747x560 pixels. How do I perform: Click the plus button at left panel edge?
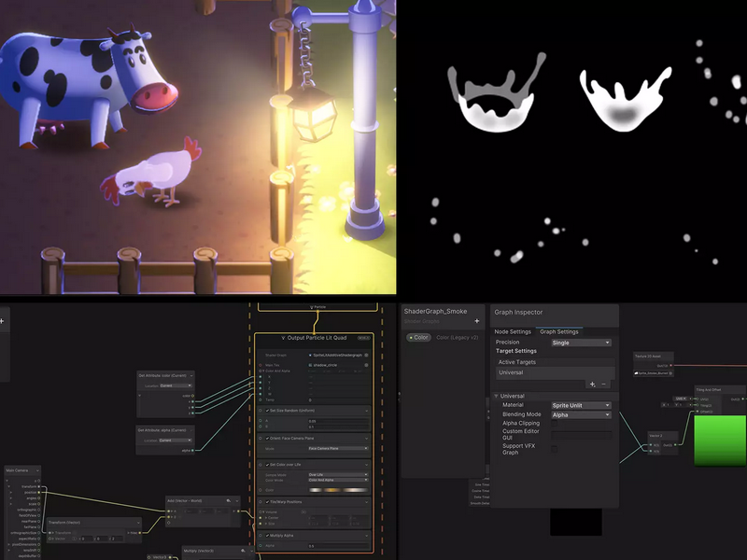[2, 321]
